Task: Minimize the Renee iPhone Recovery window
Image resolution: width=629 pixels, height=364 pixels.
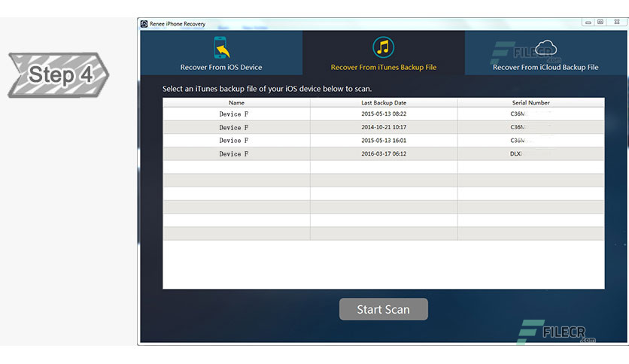Action: (588, 23)
